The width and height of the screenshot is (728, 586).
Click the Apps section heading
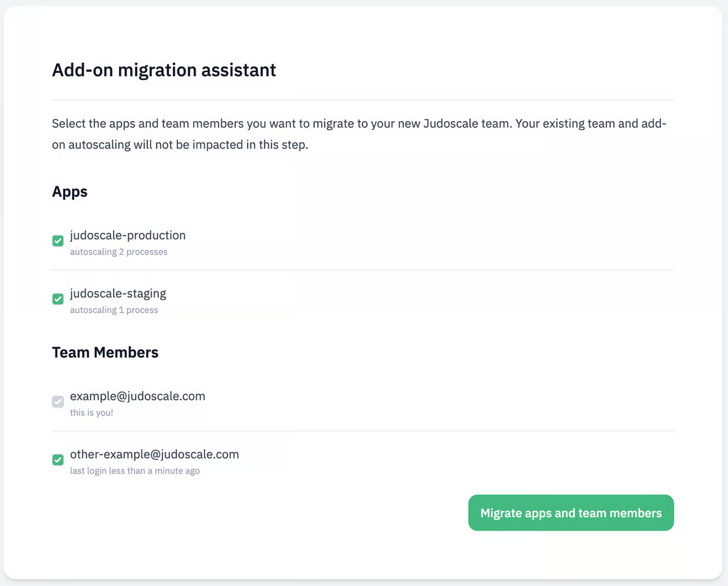click(x=70, y=192)
